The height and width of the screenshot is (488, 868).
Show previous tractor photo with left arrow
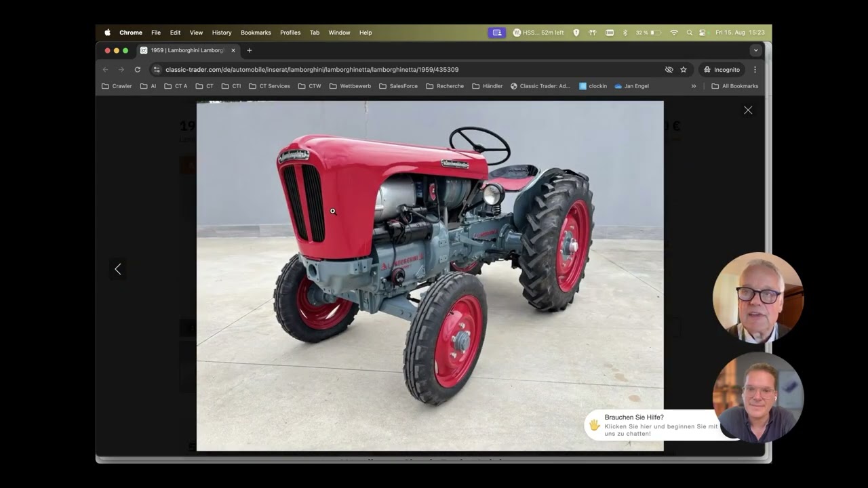(x=117, y=269)
